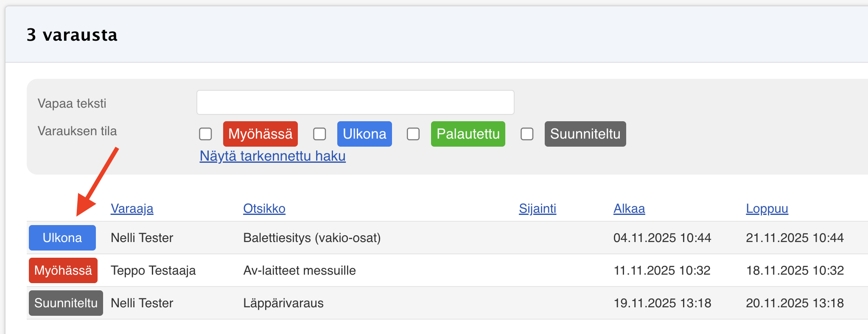
Task: Open the Balettiesitys (vakio-osat) reservation row
Action: point(312,238)
